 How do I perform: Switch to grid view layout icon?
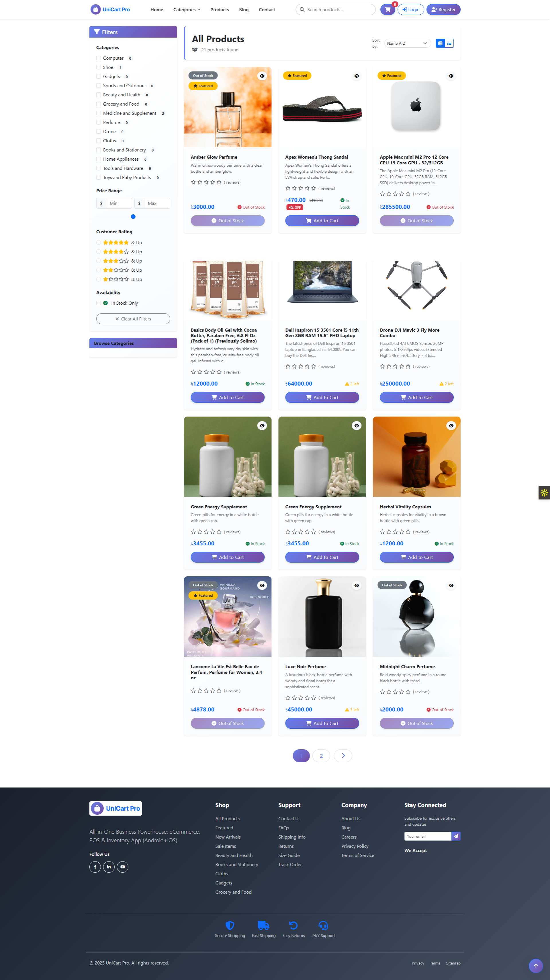tap(440, 43)
